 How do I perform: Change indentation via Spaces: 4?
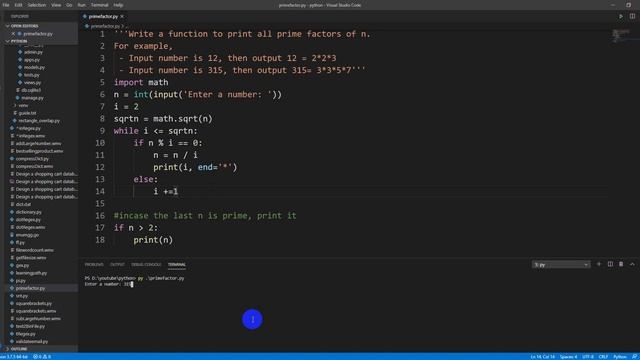569,357
